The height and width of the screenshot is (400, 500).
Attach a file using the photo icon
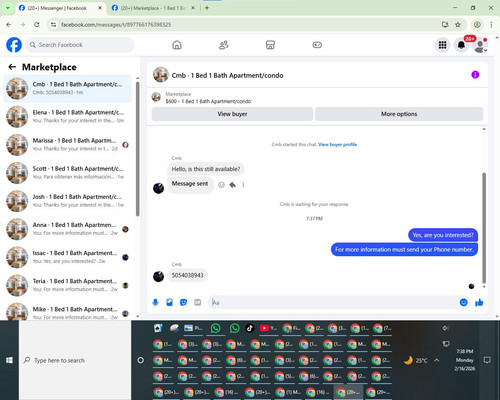coord(169,302)
